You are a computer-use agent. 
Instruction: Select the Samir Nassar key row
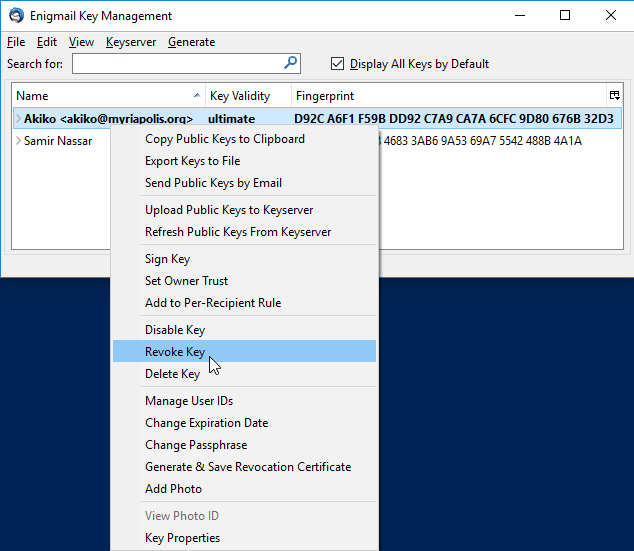(x=317, y=141)
